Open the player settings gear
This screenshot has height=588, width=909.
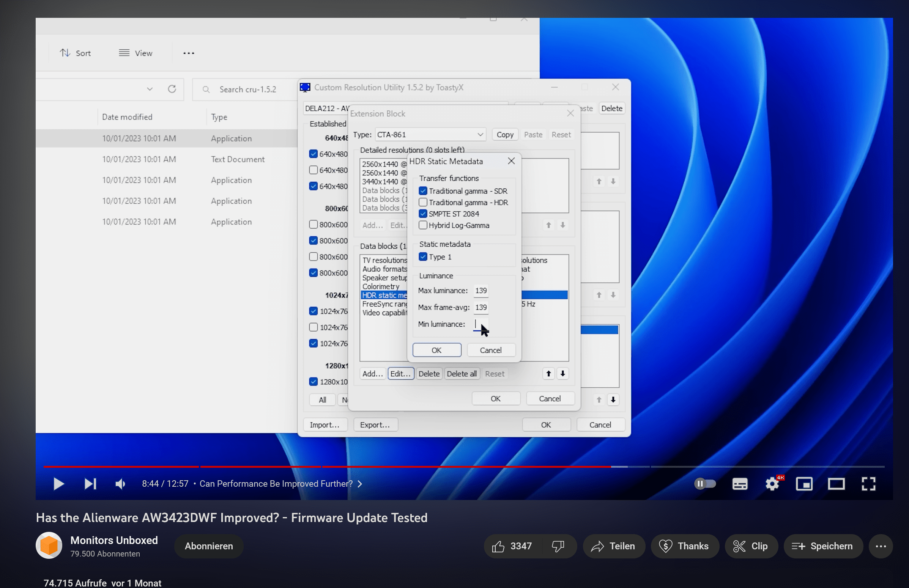[x=773, y=484]
